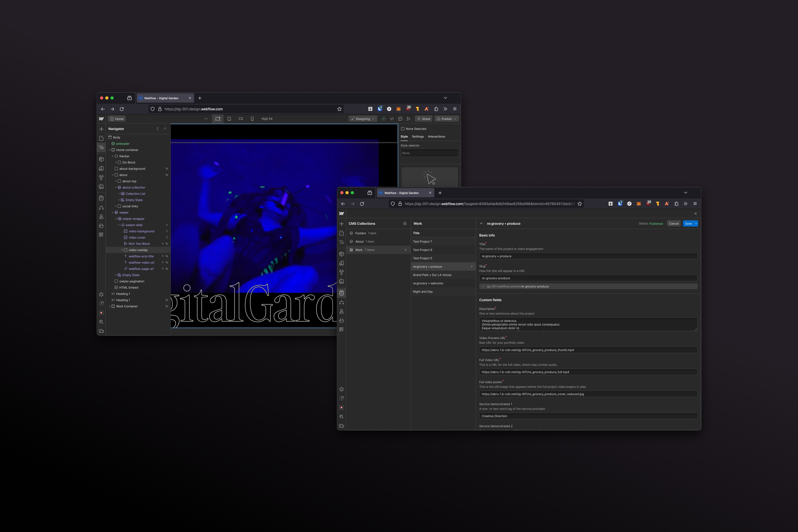Reload the page in the CMS browser window
The image size is (798, 532).
(362, 204)
